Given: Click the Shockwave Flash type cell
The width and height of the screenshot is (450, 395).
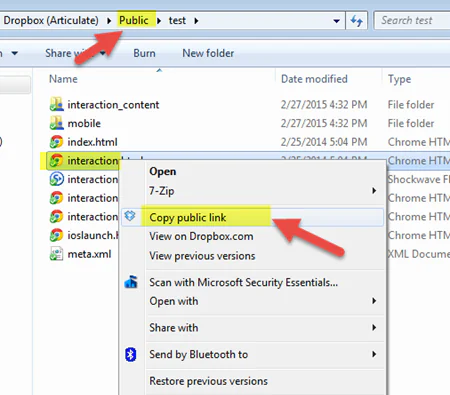Looking at the screenshot, I should coord(419,179).
